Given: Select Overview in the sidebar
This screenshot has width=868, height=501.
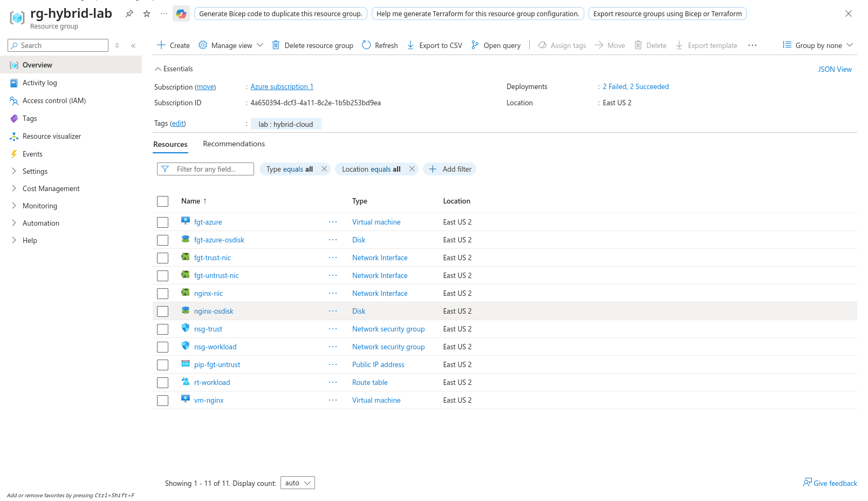Looking at the screenshot, I should pos(71,65).
